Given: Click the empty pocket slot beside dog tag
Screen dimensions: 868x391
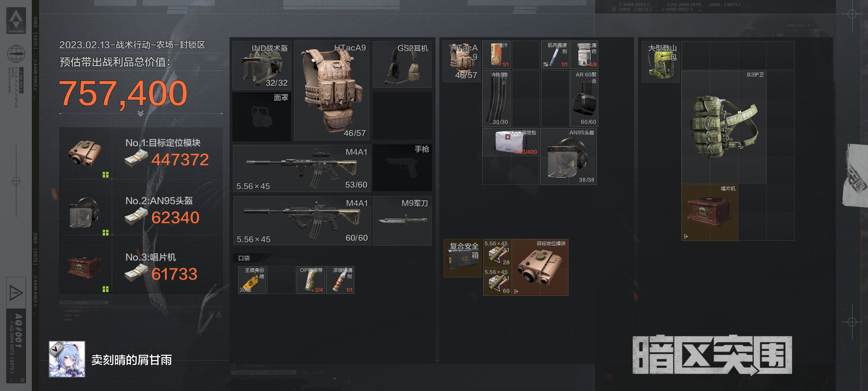Looking at the screenshot, I should click(281, 280).
